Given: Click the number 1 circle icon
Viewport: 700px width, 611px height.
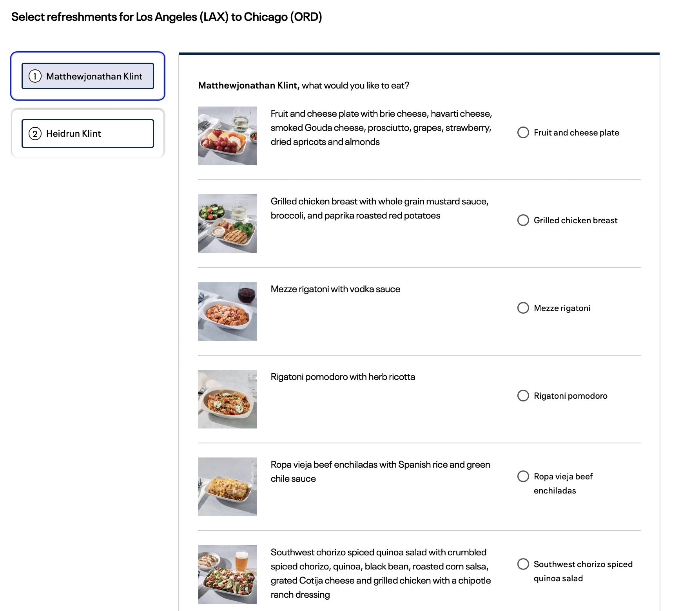Looking at the screenshot, I should pos(35,76).
